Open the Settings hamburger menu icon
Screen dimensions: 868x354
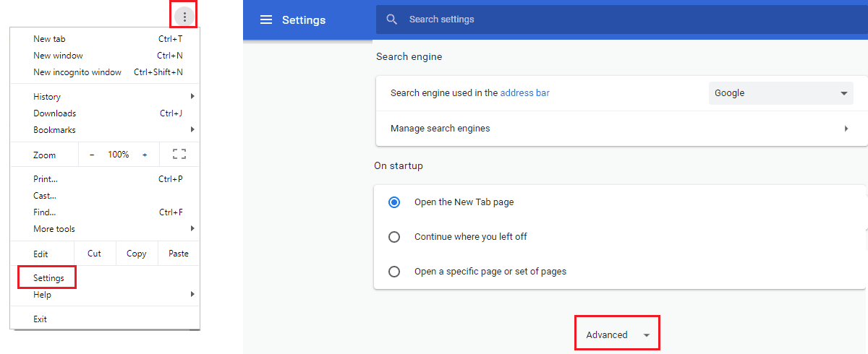tap(266, 20)
